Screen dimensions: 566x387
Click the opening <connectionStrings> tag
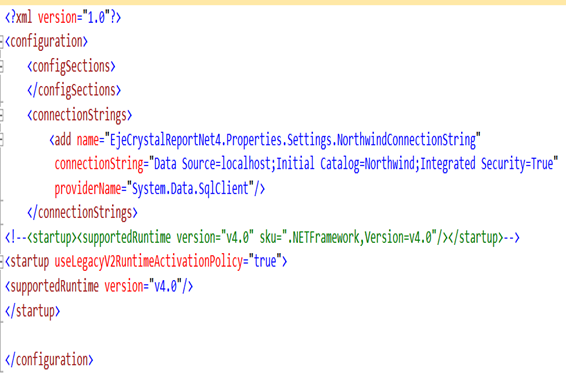point(79,115)
